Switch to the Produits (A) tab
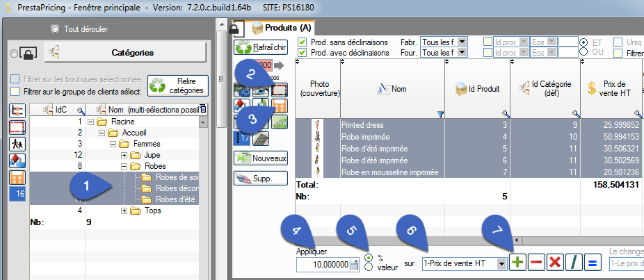The image size is (644, 280). [282, 28]
